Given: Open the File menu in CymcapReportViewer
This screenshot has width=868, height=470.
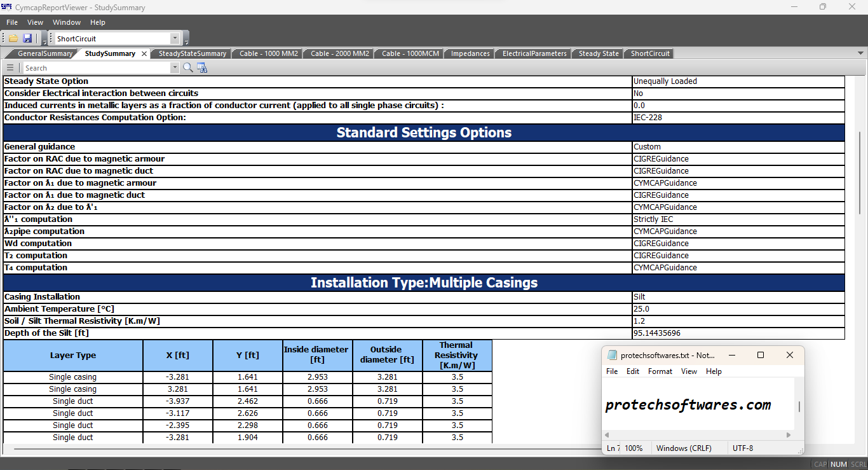Looking at the screenshot, I should click(x=12, y=22).
